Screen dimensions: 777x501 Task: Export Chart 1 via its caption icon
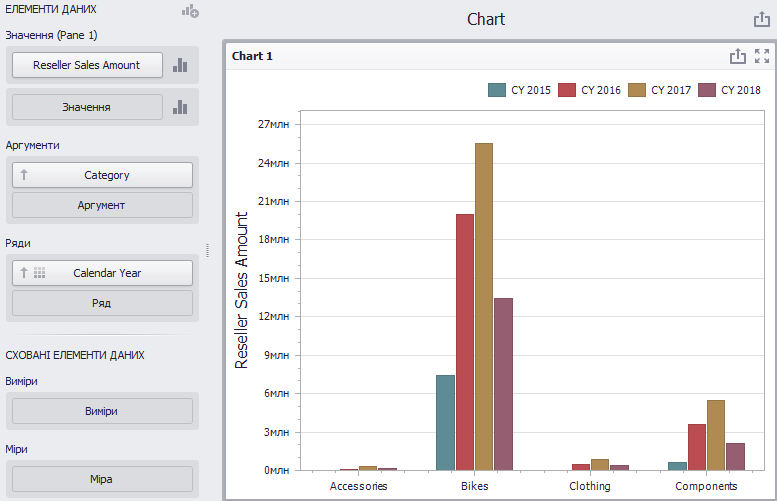[737, 56]
